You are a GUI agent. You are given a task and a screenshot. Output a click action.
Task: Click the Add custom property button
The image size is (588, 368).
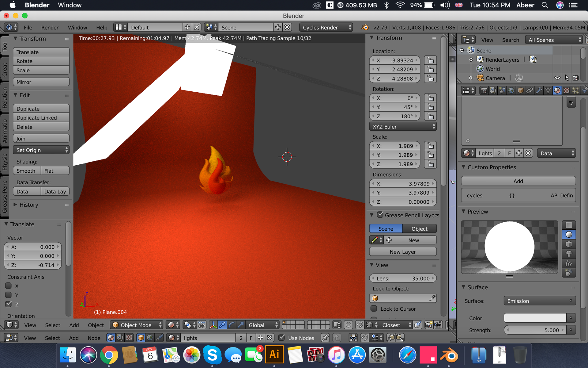pos(518,181)
